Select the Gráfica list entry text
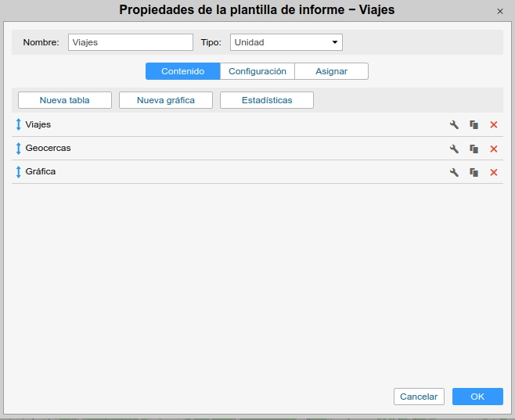This screenshot has width=515, height=420. tap(41, 171)
